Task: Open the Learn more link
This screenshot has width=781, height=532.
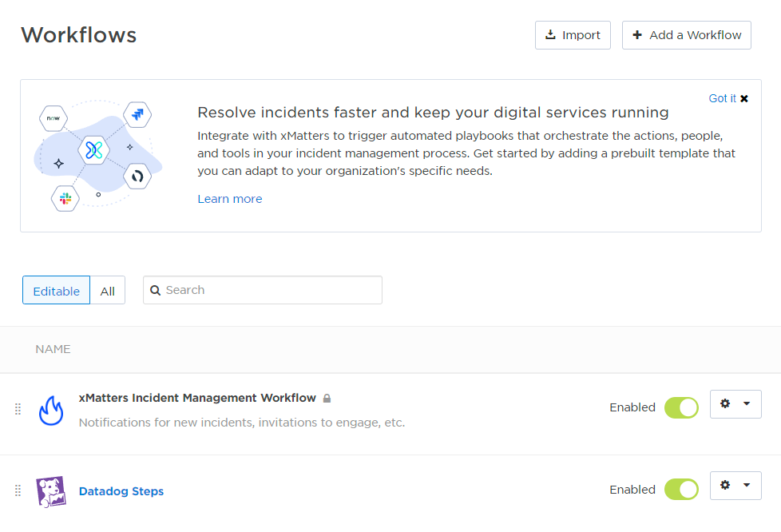Action: (230, 199)
